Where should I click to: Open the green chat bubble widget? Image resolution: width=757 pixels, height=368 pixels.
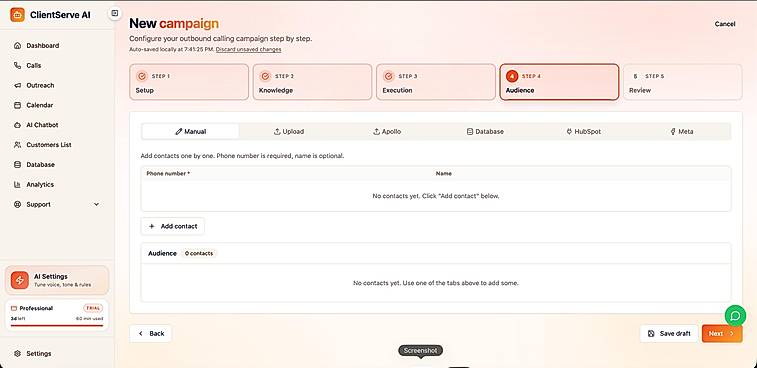pyautogui.click(x=735, y=316)
